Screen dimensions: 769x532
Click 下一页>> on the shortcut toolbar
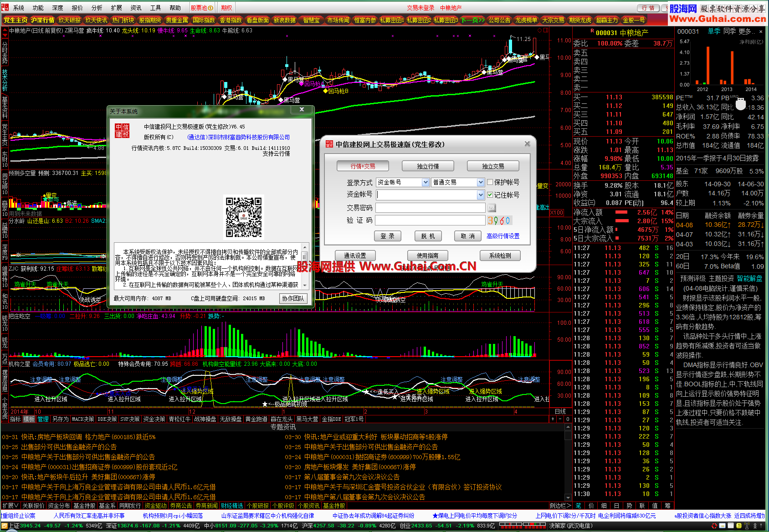pyautogui.click(x=473, y=20)
